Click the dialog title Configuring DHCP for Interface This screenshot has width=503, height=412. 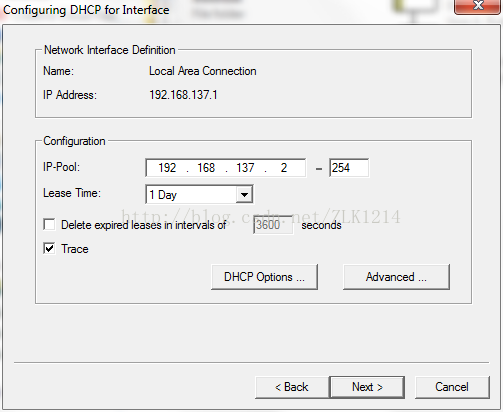86,10
